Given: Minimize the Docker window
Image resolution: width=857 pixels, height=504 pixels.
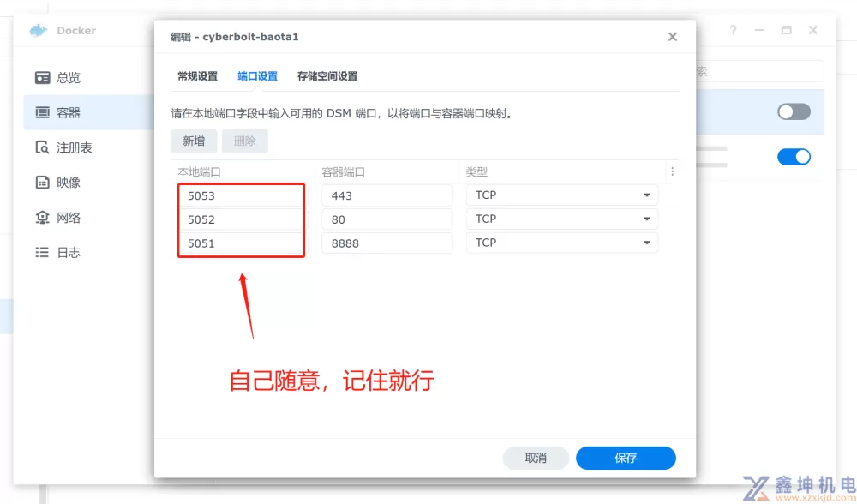Looking at the screenshot, I should (759, 31).
